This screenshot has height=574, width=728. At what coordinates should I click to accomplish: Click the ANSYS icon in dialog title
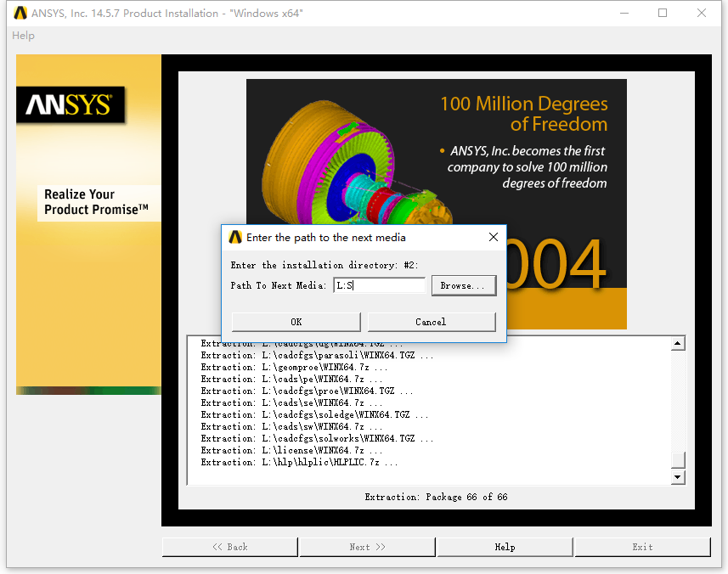235,238
